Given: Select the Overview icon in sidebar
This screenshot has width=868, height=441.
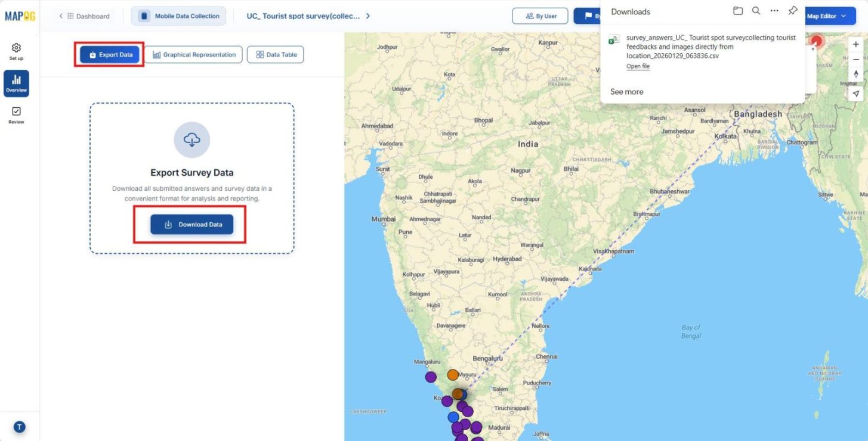Looking at the screenshot, I should pos(16,83).
